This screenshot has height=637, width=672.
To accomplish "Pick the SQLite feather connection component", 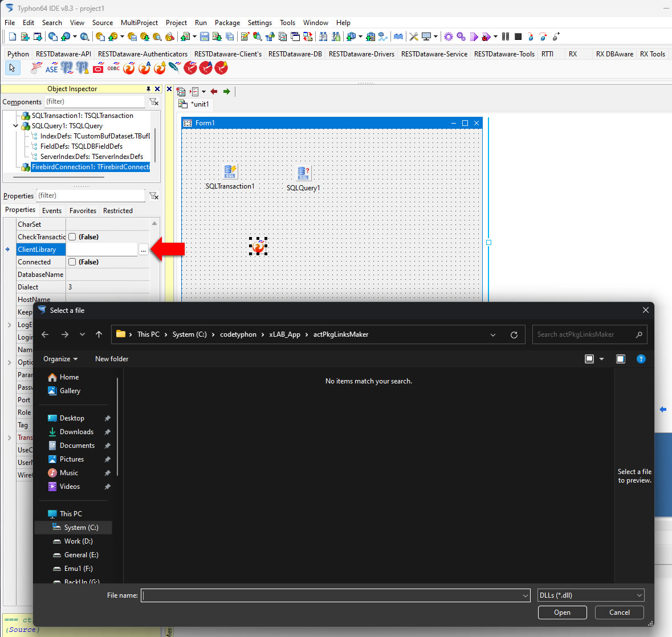I will (175, 68).
